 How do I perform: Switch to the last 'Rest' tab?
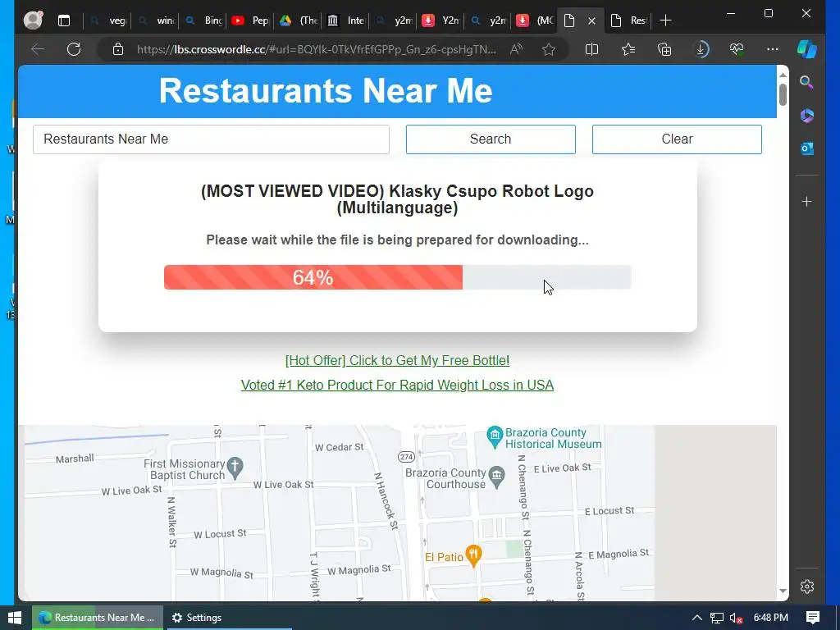point(629,21)
